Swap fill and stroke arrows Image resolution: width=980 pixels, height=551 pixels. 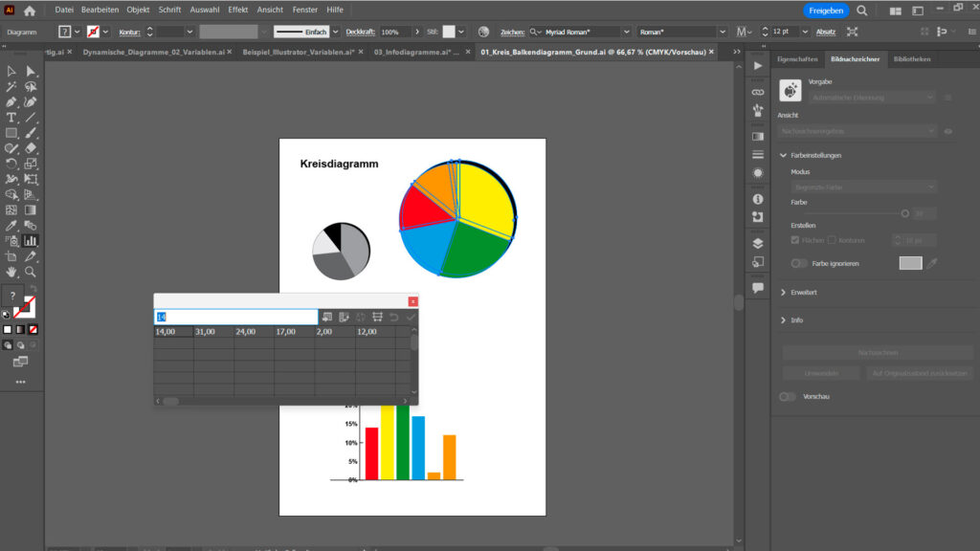33,289
